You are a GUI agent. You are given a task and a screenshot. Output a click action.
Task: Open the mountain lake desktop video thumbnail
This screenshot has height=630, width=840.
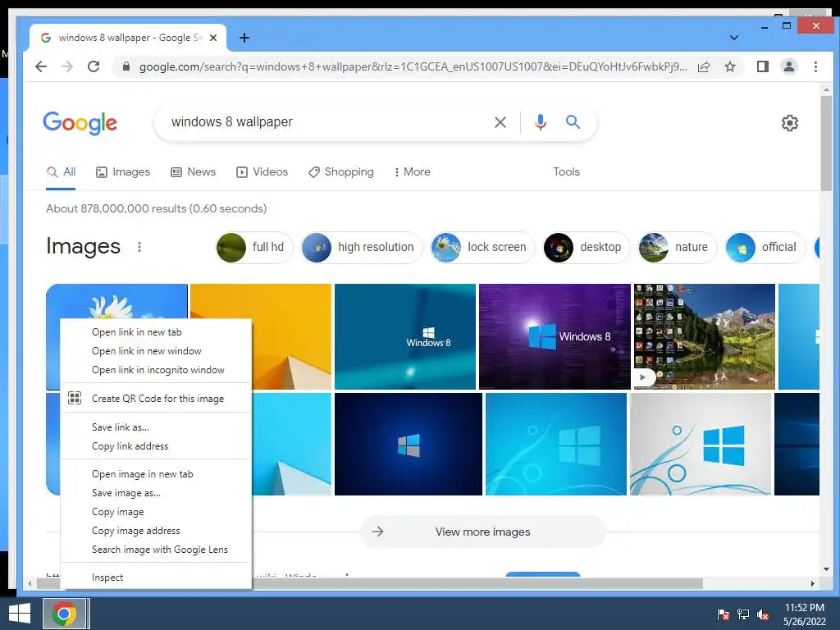click(705, 336)
